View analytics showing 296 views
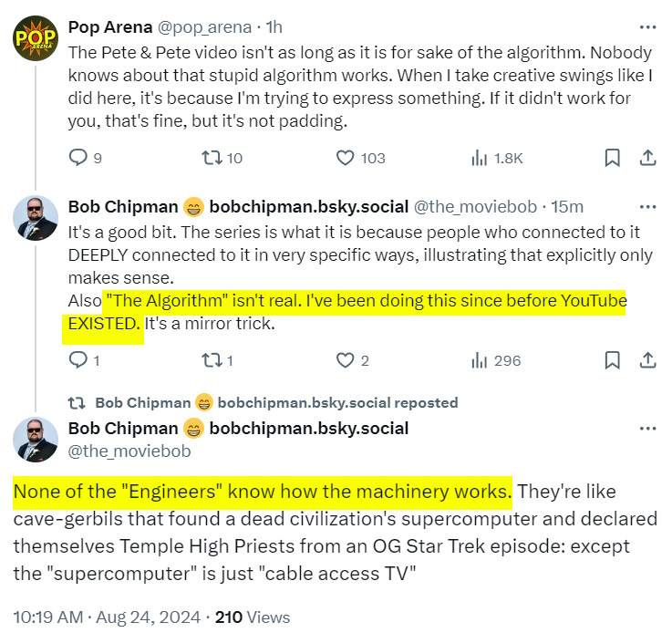Viewport: 672px width, 643px height. coord(480,360)
